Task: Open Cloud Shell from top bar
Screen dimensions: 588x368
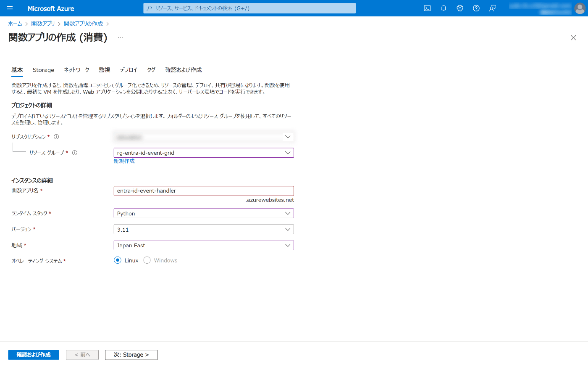Action: 427,8
